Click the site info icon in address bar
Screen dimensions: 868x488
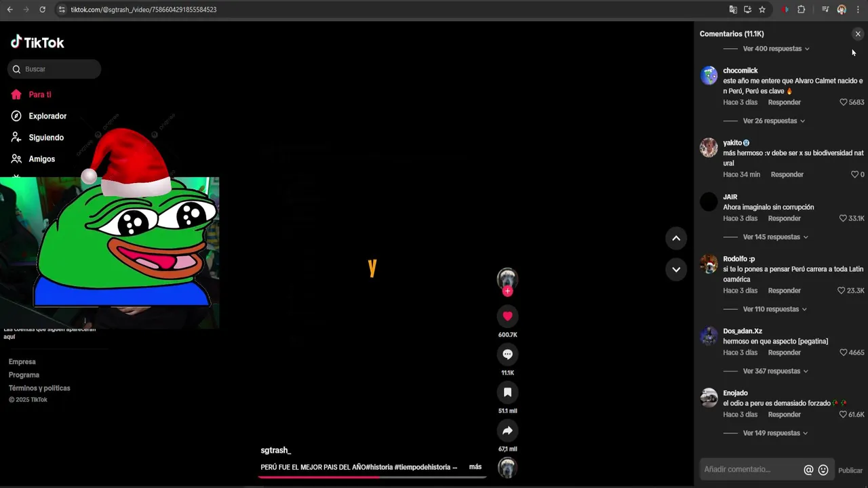click(62, 9)
